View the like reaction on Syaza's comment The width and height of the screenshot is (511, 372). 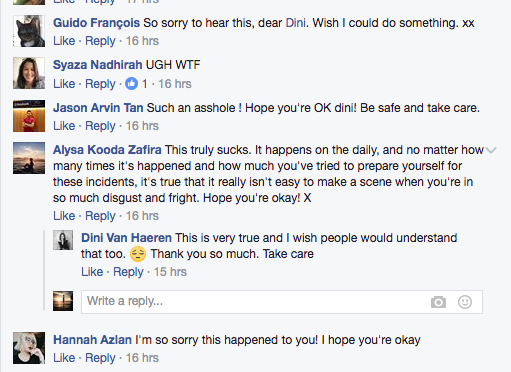click(x=136, y=84)
